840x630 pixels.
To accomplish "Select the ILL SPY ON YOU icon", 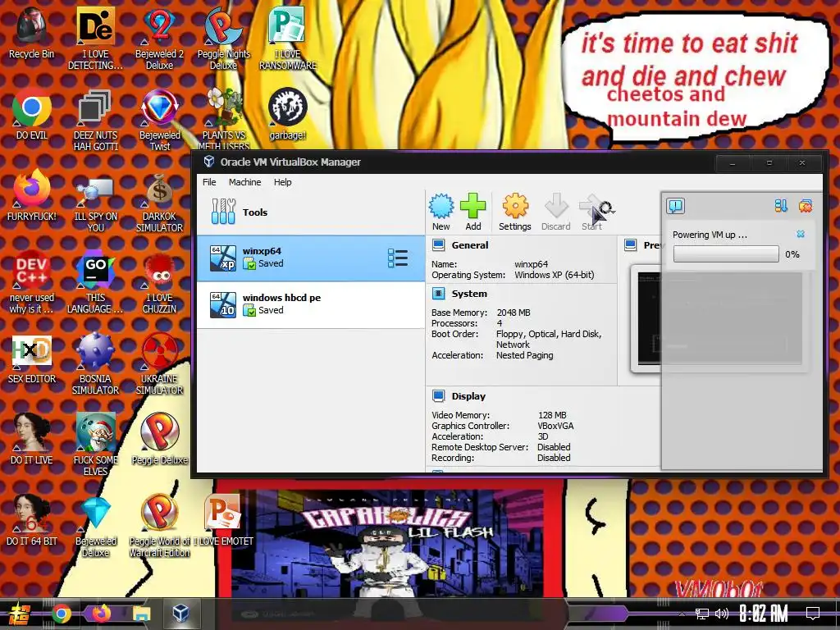I will (95, 202).
